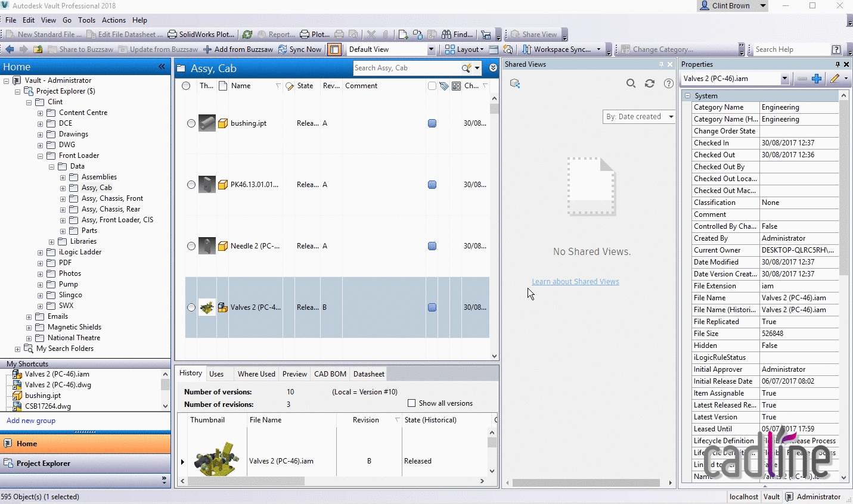The height and width of the screenshot is (504, 853).
Task: Toggle the preview pane layout icon
Action: (x=335, y=49)
